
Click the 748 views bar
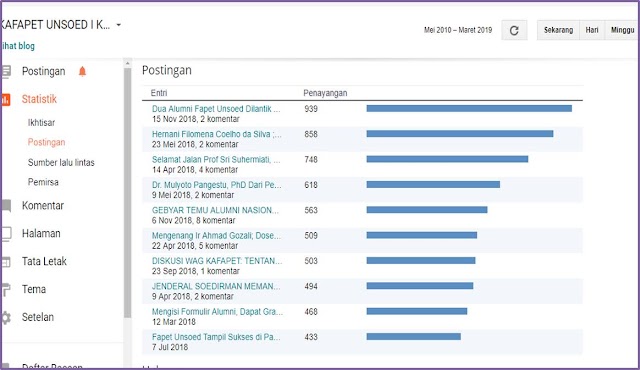[447, 159]
